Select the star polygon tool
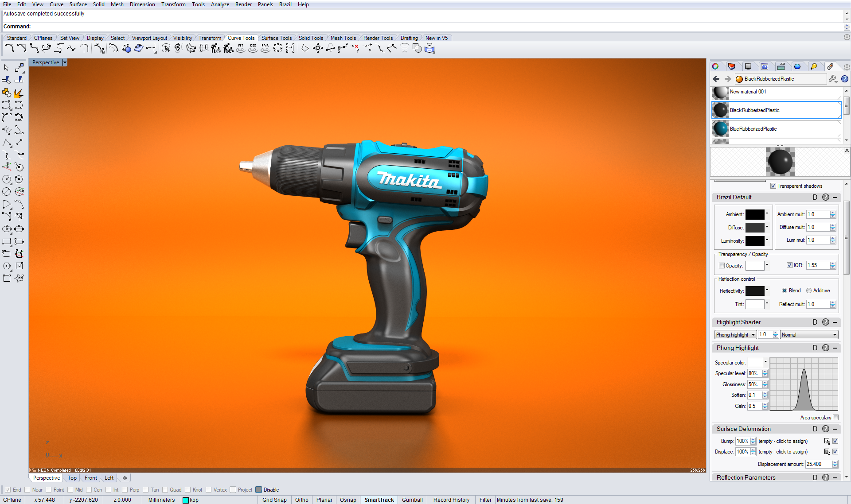Viewport: 851px width, 504px height. (19, 279)
